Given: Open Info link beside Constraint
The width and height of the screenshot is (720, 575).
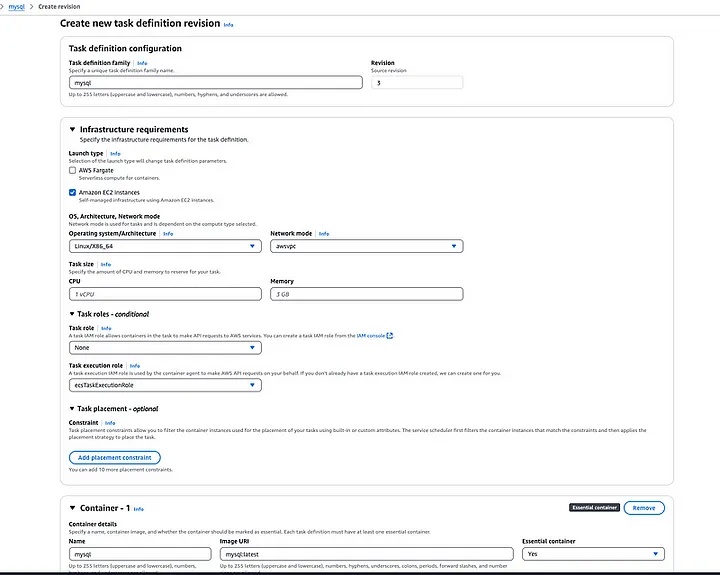Looking at the screenshot, I should pos(110,423).
